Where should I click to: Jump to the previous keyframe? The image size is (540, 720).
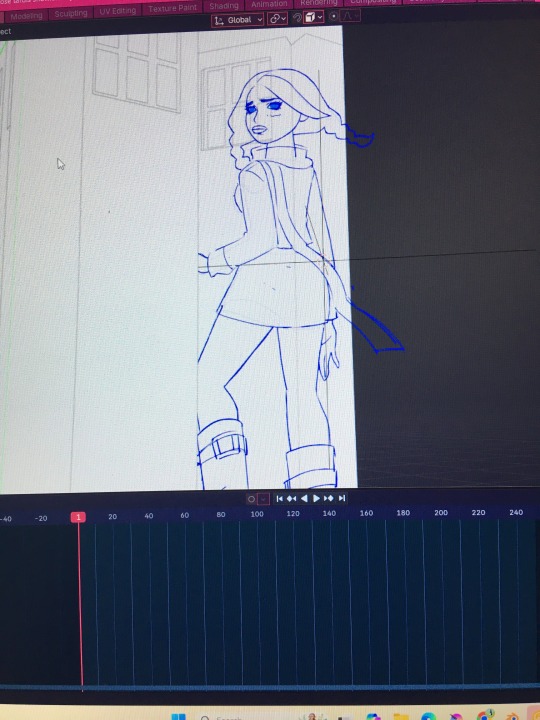pos(292,499)
